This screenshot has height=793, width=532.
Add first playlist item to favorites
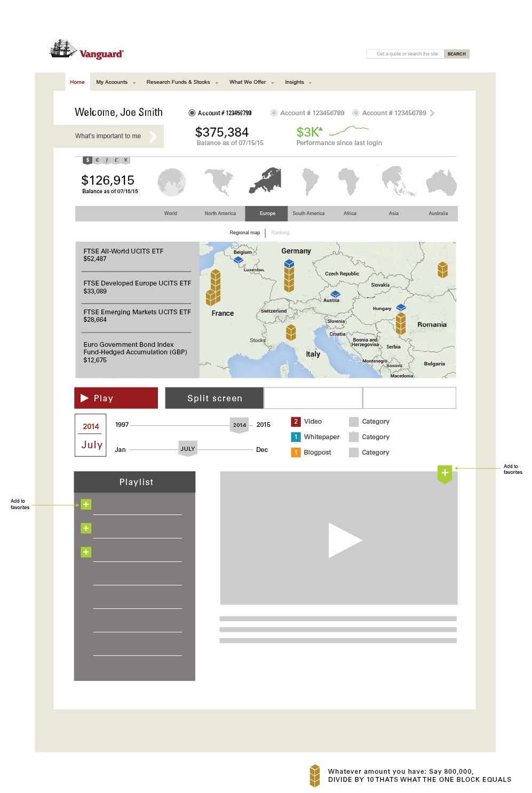[x=86, y=504]
